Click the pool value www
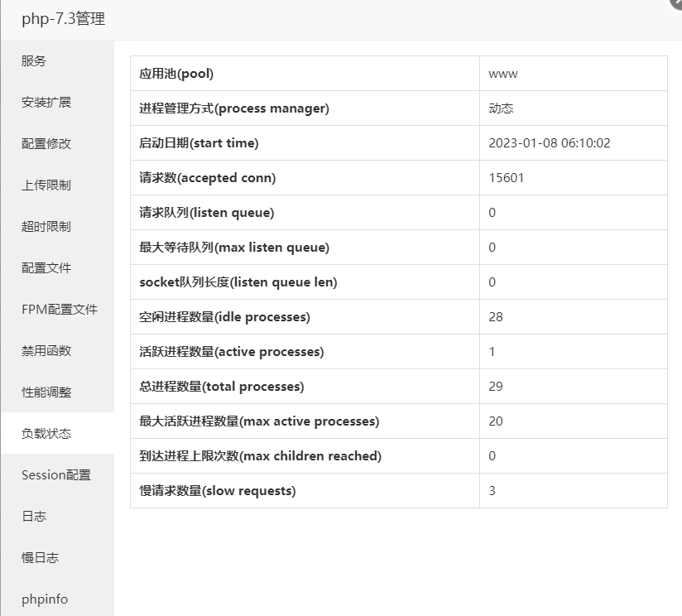This screenshot has height=616, width=682. pyautogui.click(x=502, y=74)
